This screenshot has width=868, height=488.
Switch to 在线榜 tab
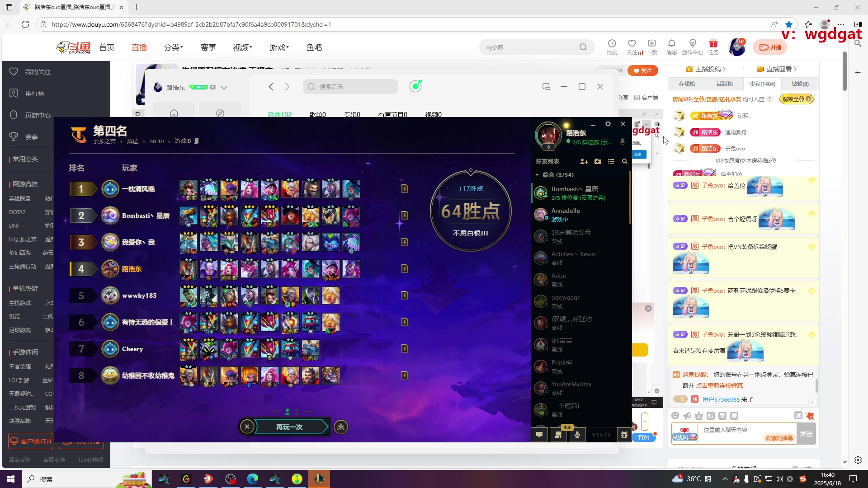pos(687,84)
